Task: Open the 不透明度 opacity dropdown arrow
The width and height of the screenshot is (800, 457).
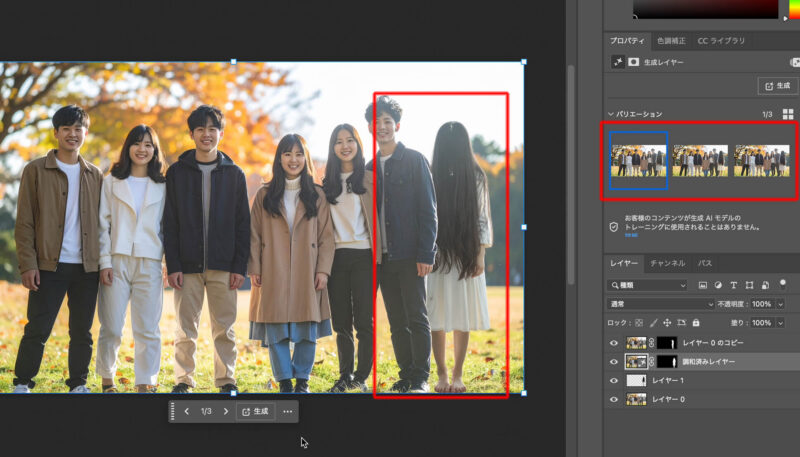Action: pyautogui.click(x=780, y=304)
